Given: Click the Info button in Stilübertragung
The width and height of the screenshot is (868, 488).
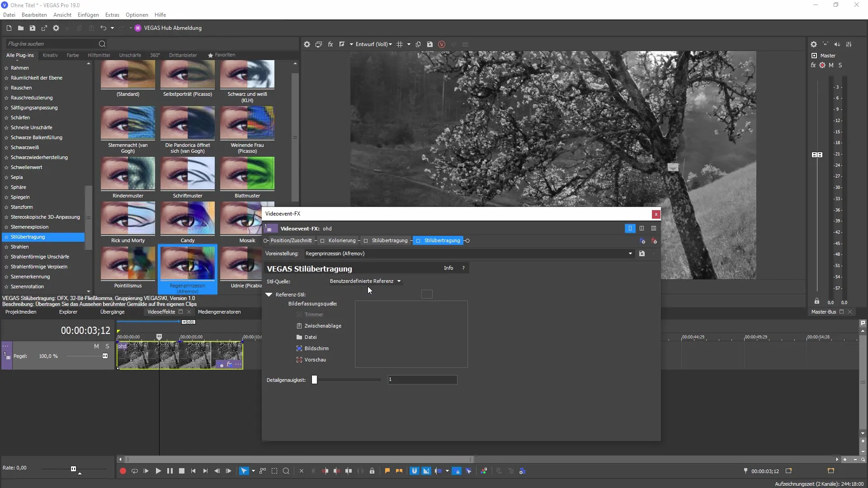Looking at the screenshot, I should click(448, 268).
